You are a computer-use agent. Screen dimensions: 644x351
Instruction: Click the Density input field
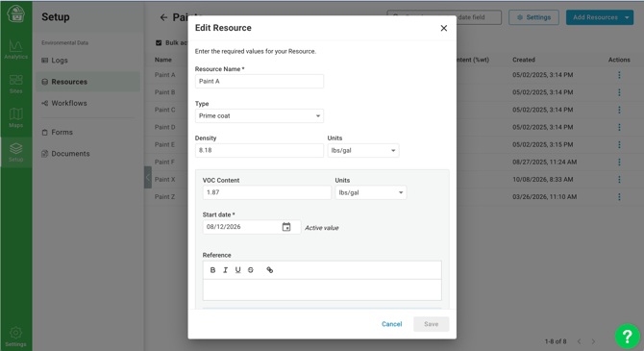260,150
